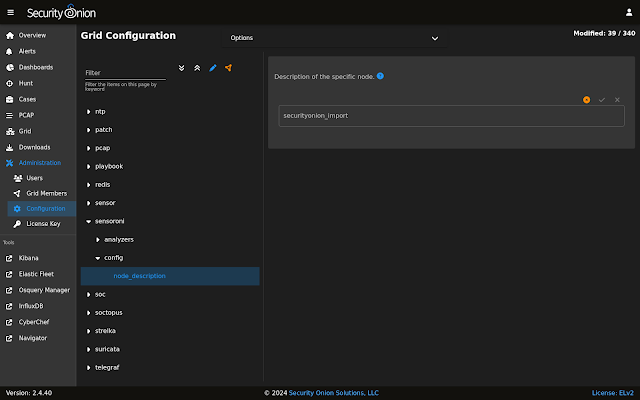Collapse the config subnode
Image resolution: width=640 pixels, height=400 pixels.
98,258
